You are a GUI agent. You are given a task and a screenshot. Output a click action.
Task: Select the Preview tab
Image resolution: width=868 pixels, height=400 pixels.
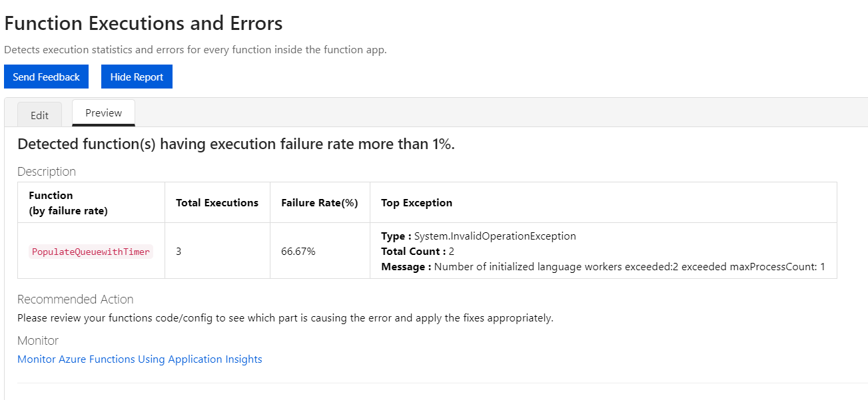(103, 112)
